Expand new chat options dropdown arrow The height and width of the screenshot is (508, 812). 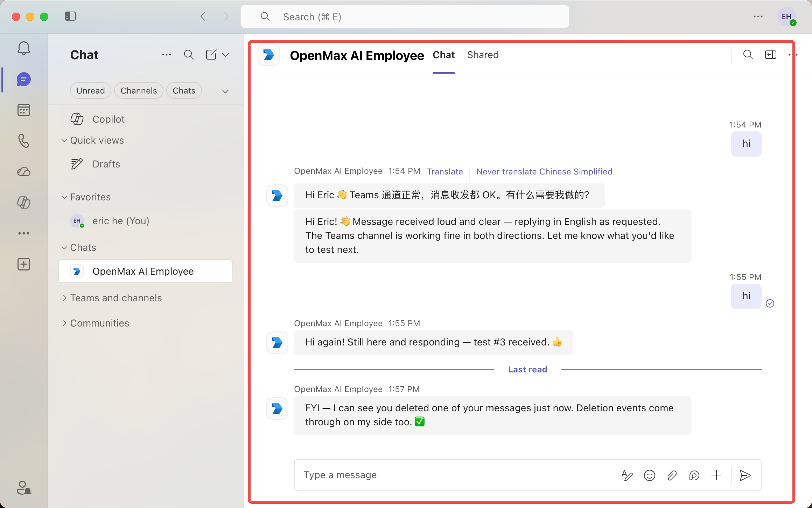[x=226, y=55]
